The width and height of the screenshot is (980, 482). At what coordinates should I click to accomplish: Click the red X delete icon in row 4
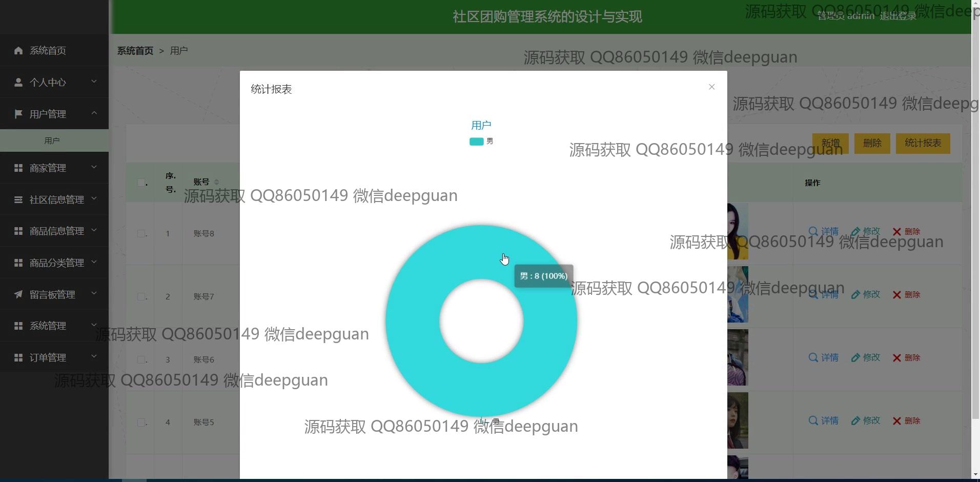point(896,421)
